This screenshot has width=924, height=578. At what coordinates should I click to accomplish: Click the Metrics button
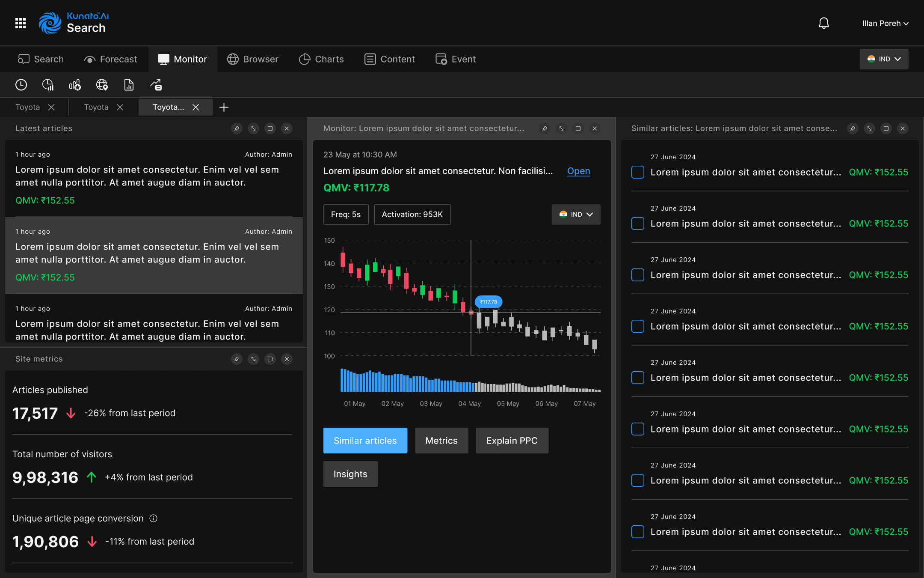point(441,441)
